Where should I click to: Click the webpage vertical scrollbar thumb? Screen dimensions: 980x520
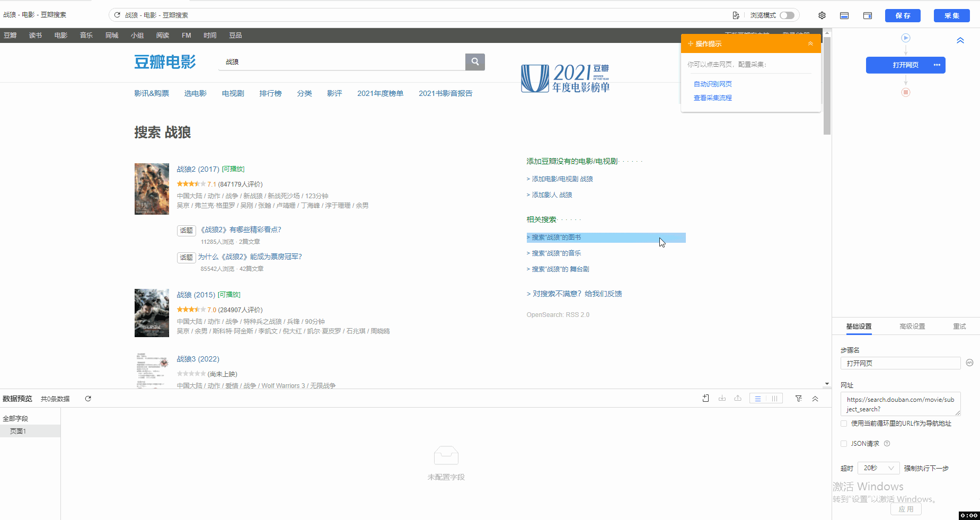[827, 86]
